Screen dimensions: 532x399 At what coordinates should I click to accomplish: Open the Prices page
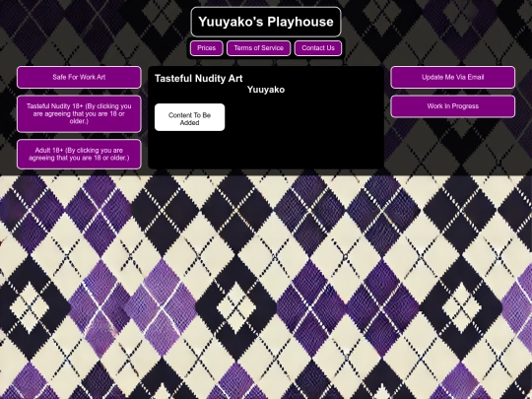pos(206,48)
